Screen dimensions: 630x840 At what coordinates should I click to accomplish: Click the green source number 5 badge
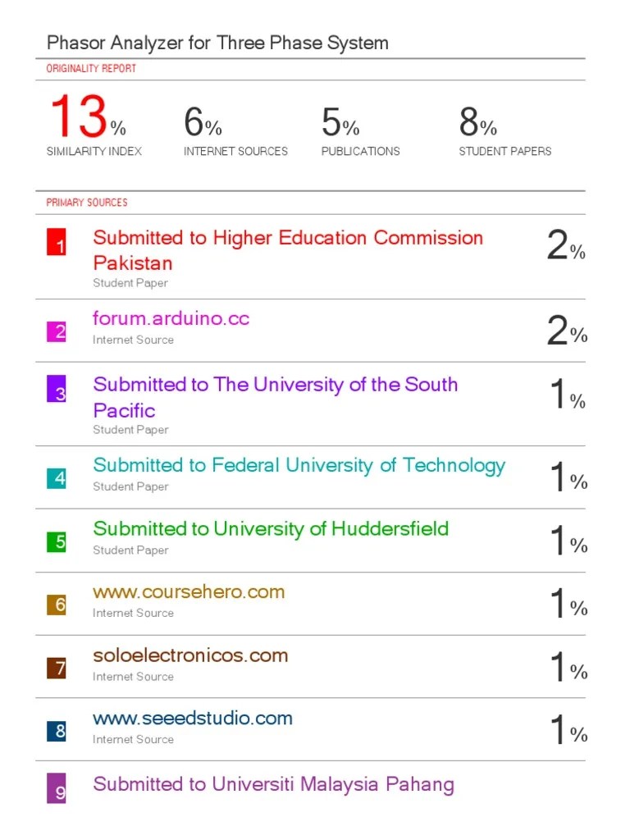pyautogui.click(x=56, y=541)
